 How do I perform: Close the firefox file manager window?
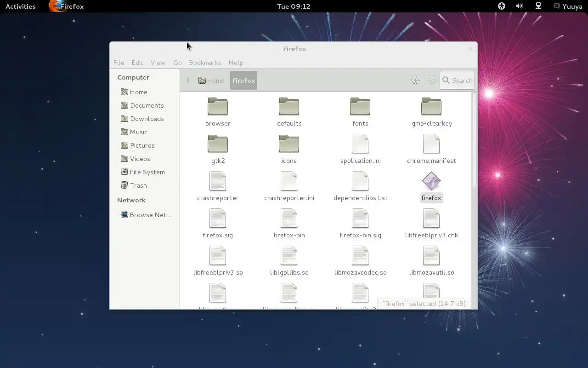pyautogui.click(x=470, y=49)
